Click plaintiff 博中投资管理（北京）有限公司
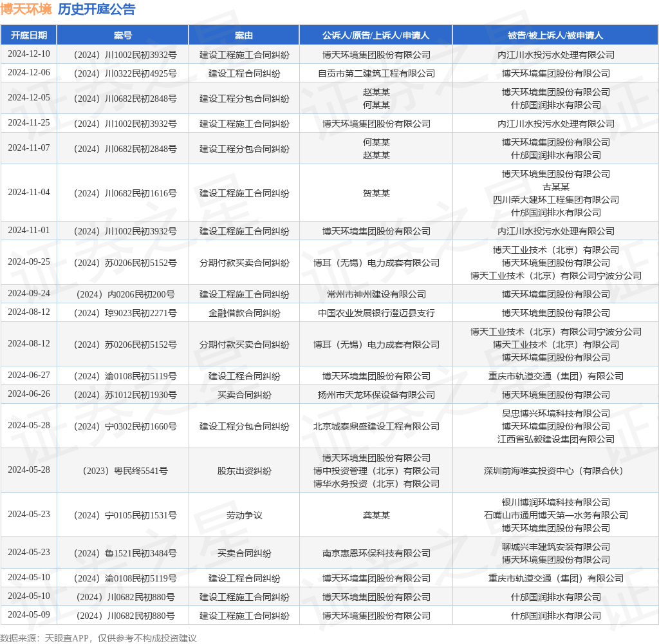This screenshot has height=644, width=659. point(376,471)
